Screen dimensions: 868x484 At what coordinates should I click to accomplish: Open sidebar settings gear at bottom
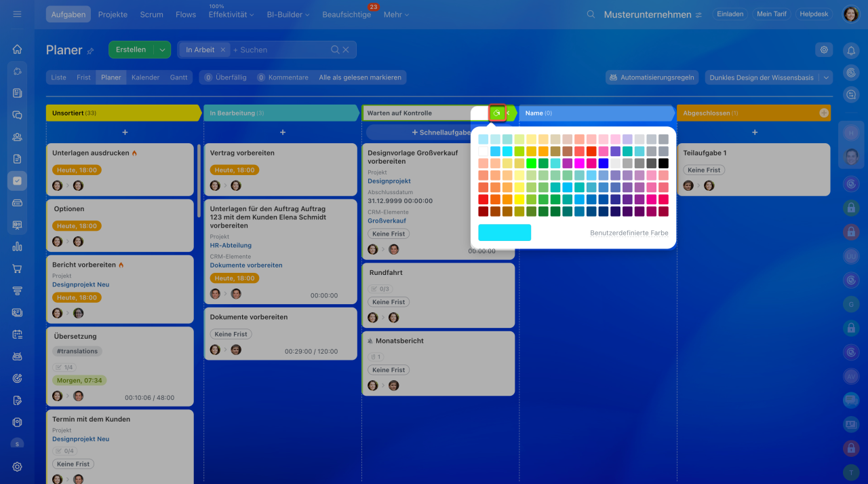17,466
